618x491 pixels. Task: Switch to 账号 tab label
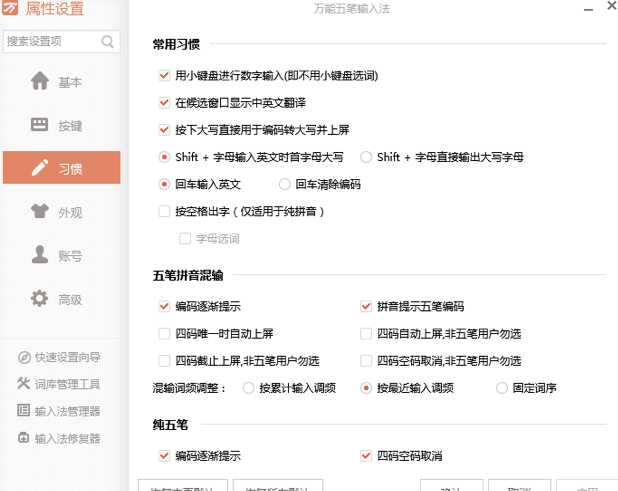(x=70, y=256)
